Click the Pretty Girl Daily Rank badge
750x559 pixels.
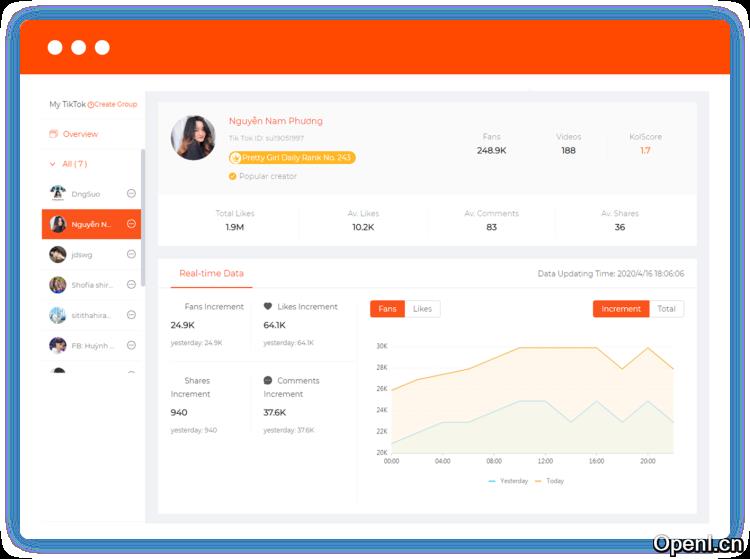point(291,157)
